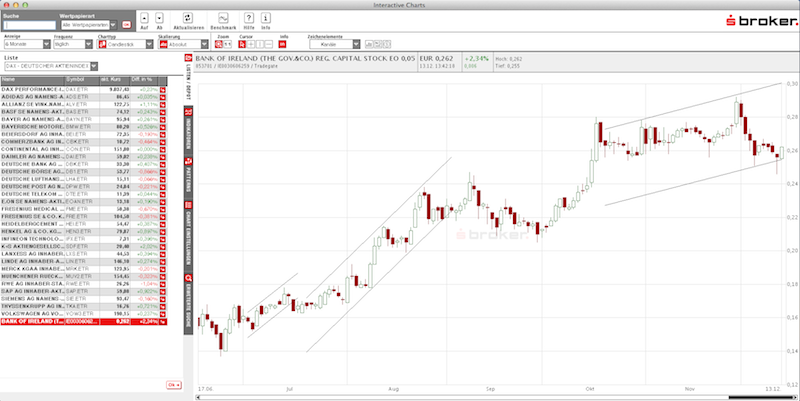Click second drawing tool icon after Kanäle
This screenshot has height=401, width=800.
click(378, 44)
